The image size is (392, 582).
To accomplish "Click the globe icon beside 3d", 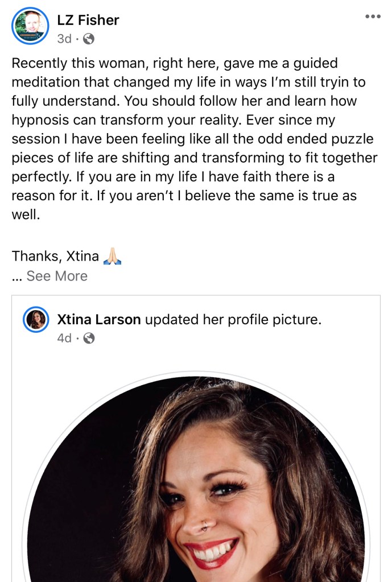I will click(x=89, y=39).
